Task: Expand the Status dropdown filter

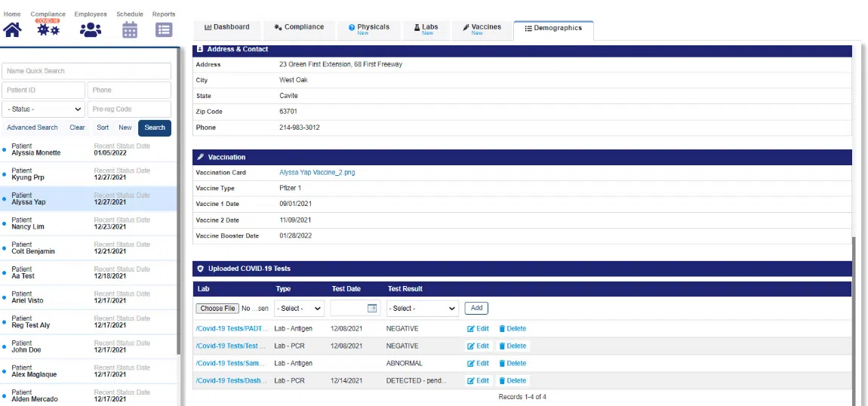Action: pyautogui.click(x=43, y=109)
